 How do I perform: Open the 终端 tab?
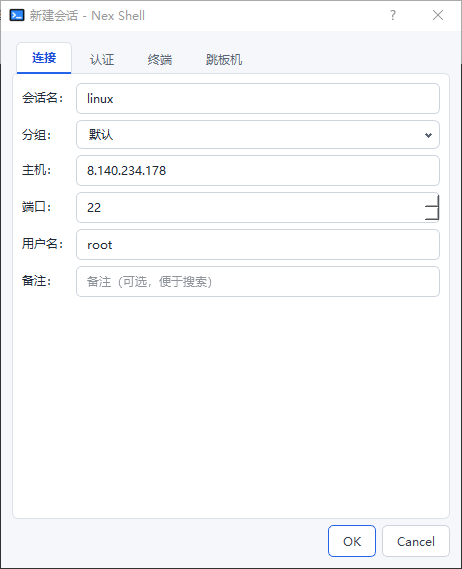tap(160, 59)
